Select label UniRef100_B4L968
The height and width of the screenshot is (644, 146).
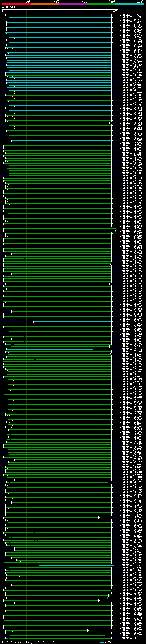point(131,372)
